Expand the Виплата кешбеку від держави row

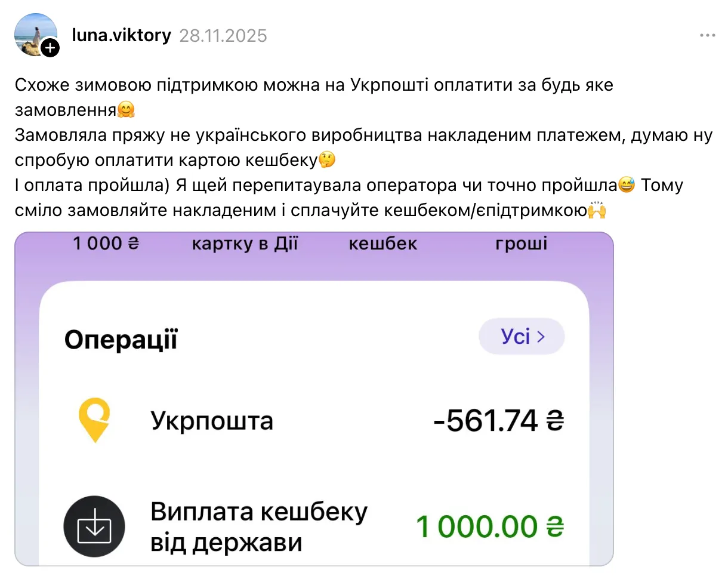(258, 526)
